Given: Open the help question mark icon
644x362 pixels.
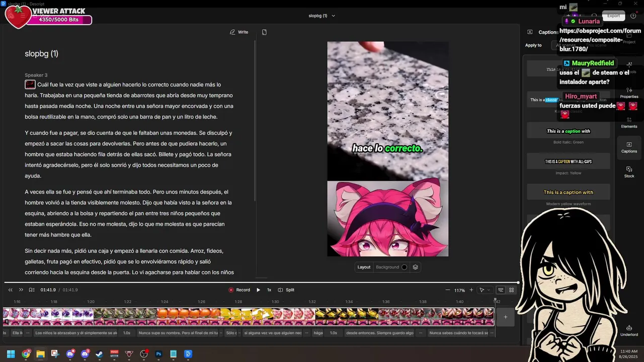Looking at the screenshot, I should (x=633, y=16).
